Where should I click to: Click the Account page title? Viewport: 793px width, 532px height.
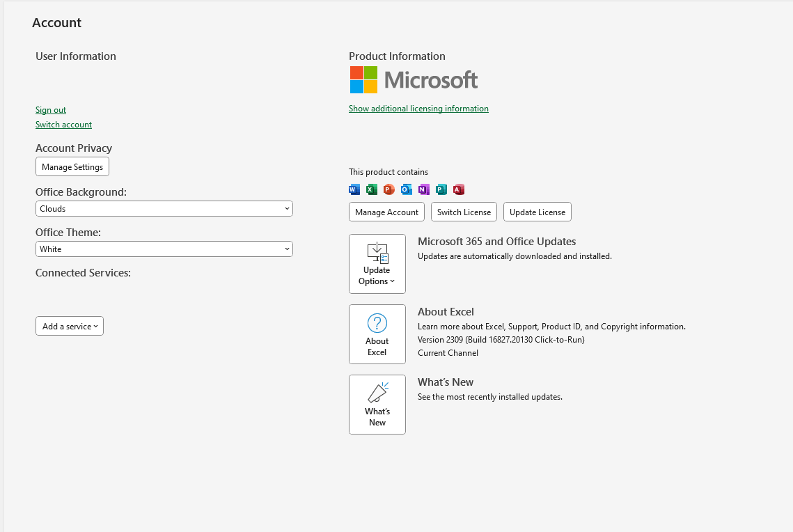(56, 23)
